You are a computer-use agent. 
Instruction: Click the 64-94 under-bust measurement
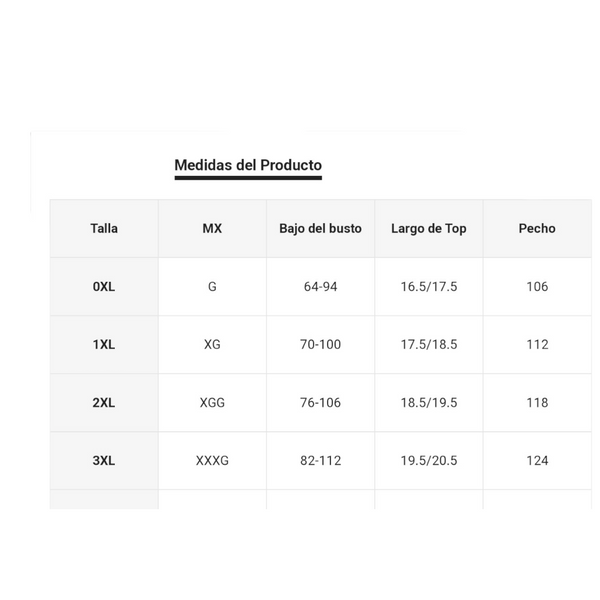[320, 286]
